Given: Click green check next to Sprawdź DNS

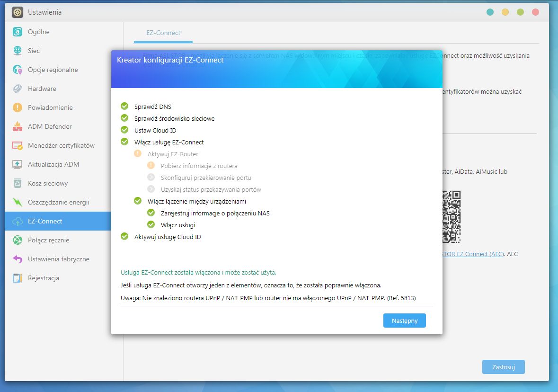Looking at the screenshot, I should 124,106.
